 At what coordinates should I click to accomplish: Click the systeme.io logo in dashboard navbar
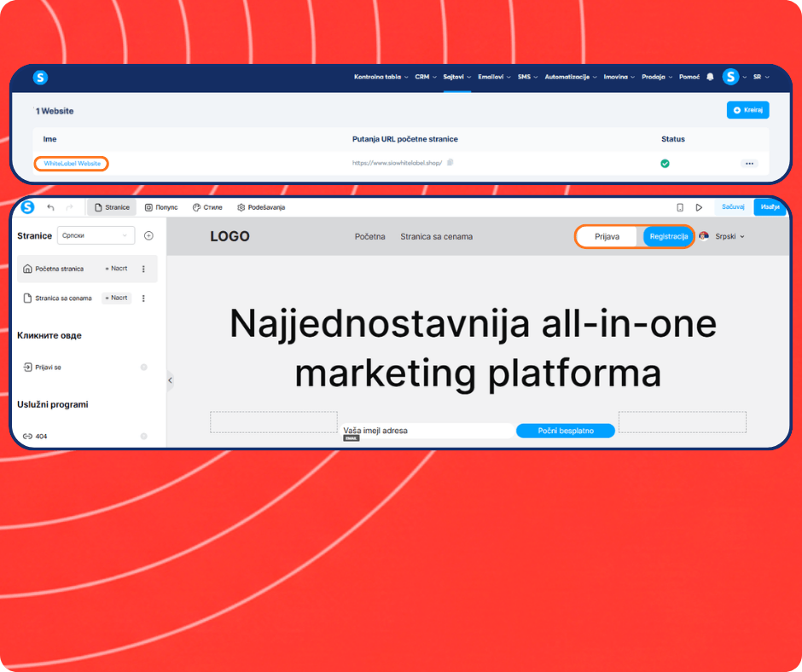40,78
